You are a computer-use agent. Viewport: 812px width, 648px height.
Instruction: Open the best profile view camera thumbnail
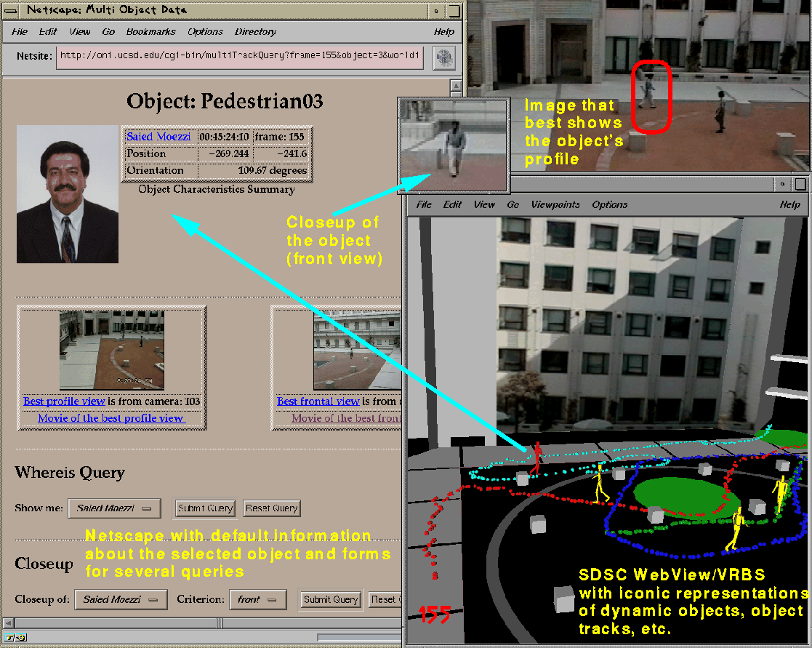(111, 351)
